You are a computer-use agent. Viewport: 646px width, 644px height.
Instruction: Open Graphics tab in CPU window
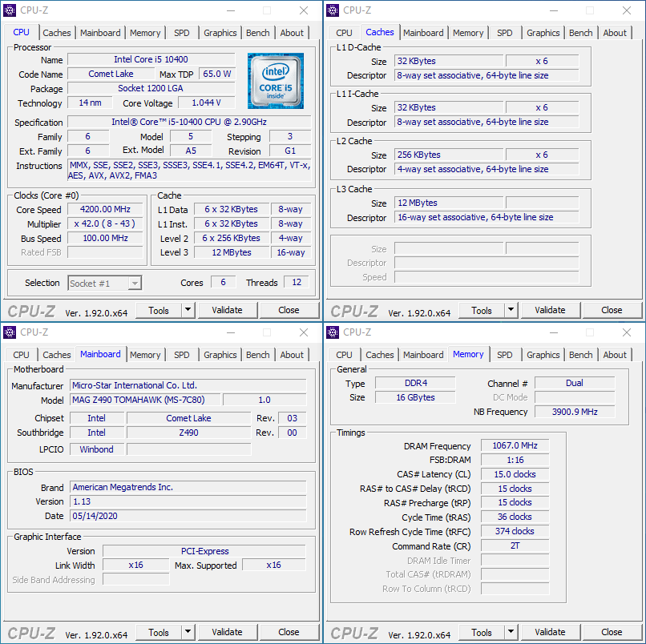tap(220, 33)
